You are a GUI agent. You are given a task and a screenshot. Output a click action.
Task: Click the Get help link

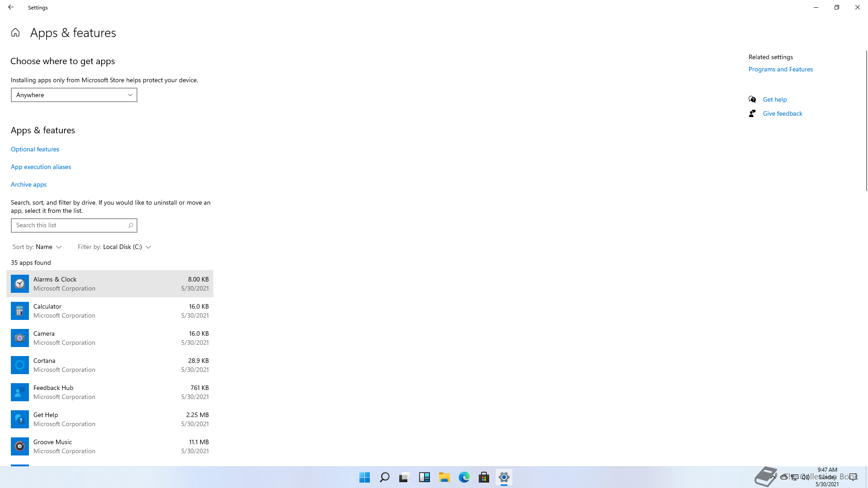point(775,99)
